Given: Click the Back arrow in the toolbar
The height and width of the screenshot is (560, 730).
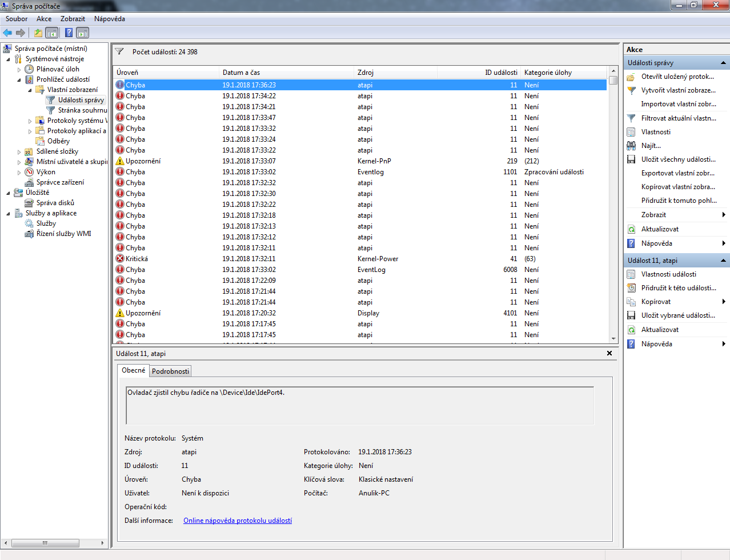Looking at the screenshot, I should coord(7,33).
